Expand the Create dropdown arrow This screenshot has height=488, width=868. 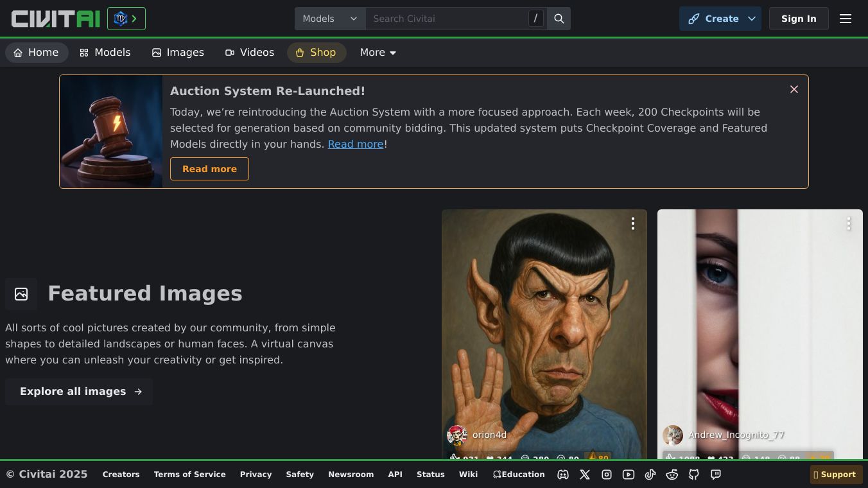pyautogui.click(x=752, y=19)
